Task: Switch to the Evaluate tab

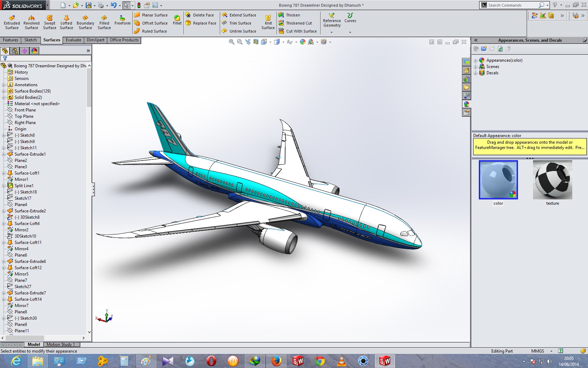Action: (73, 40)
